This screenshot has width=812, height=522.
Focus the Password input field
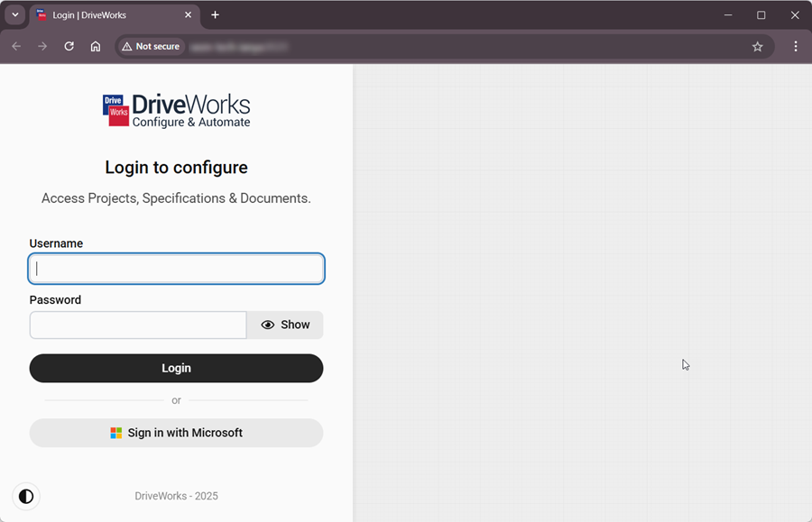point(138,325)
